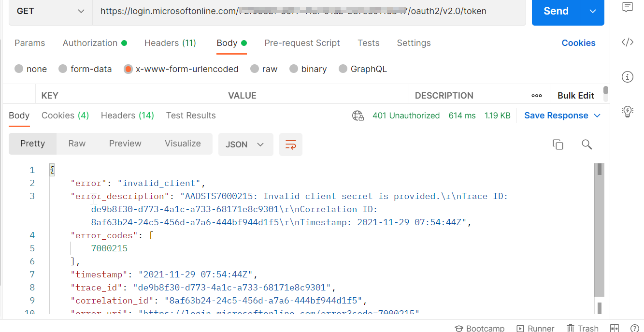The image size is (644, 332).
Task: Open the lightbulb related requests icon
Action: click(x=627, y=112)
